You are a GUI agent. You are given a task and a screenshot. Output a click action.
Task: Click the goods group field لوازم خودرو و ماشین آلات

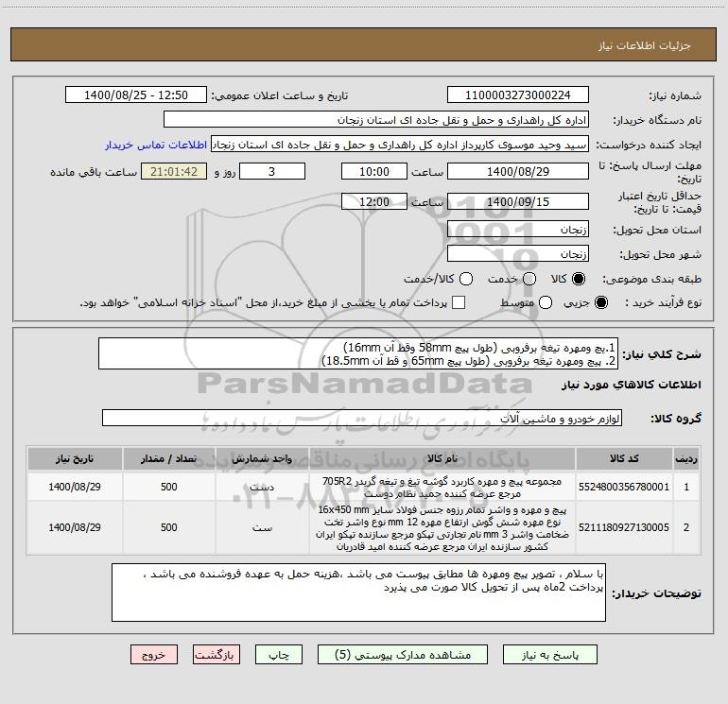362,418
